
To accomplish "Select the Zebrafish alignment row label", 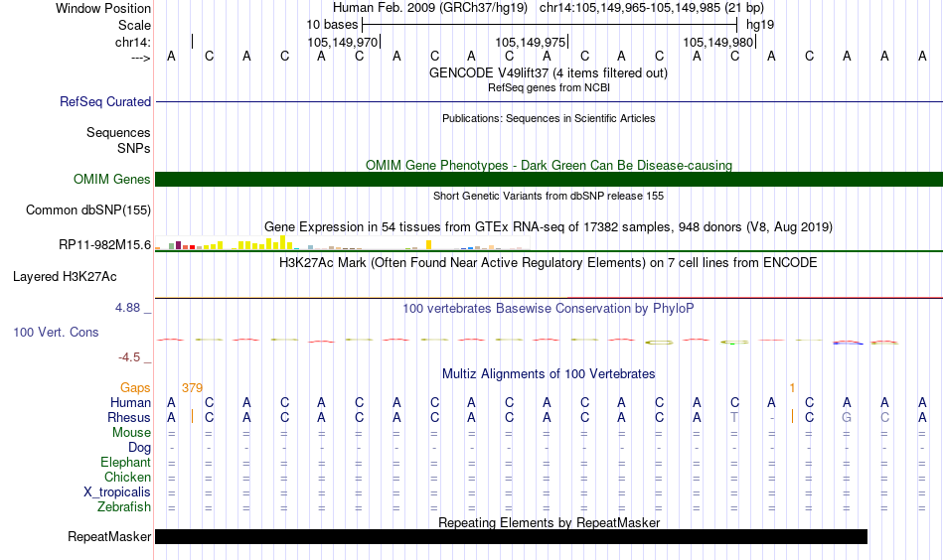I will [124, 507].
